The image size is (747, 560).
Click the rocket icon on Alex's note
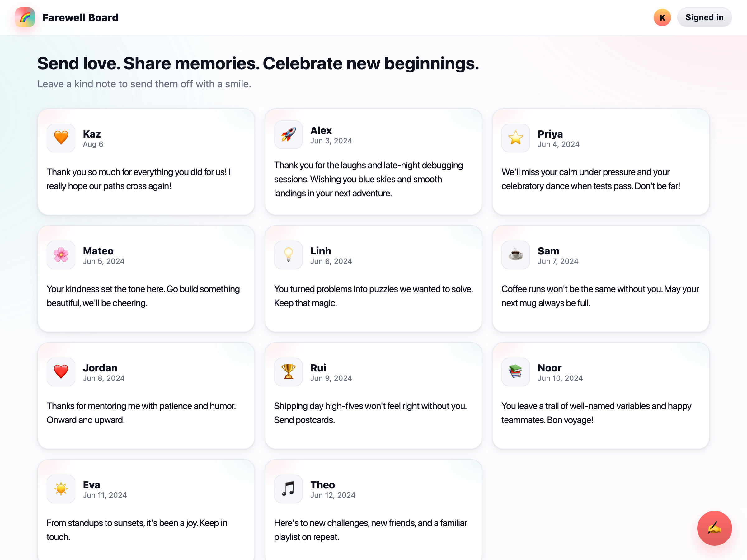point(289,134)
